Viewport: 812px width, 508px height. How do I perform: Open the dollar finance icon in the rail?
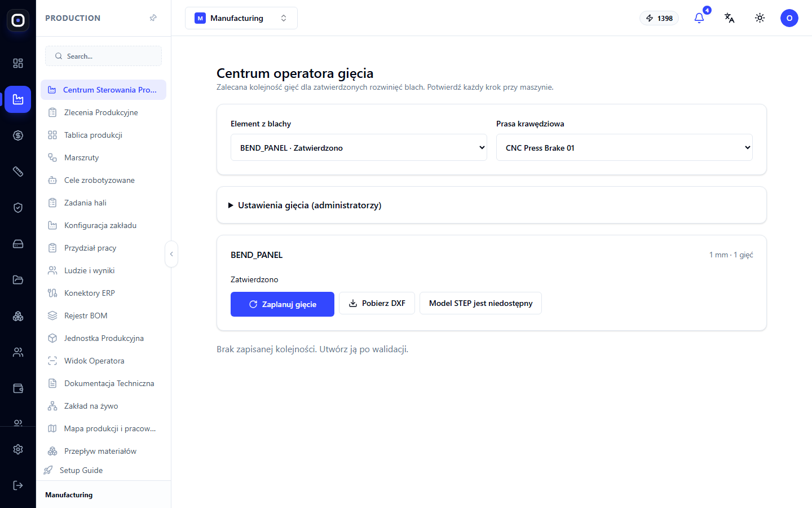click(x=18, y=135)
